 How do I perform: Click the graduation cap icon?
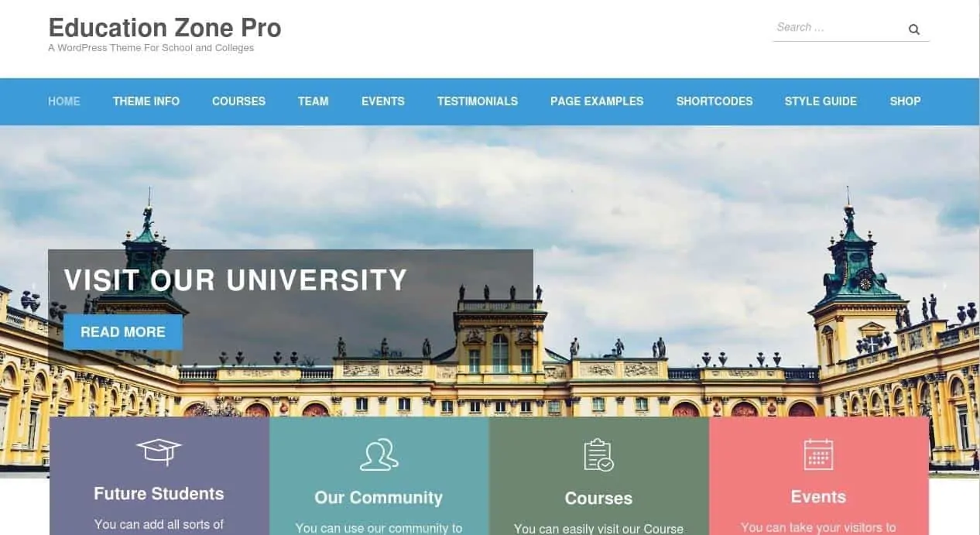pos(159,451)
